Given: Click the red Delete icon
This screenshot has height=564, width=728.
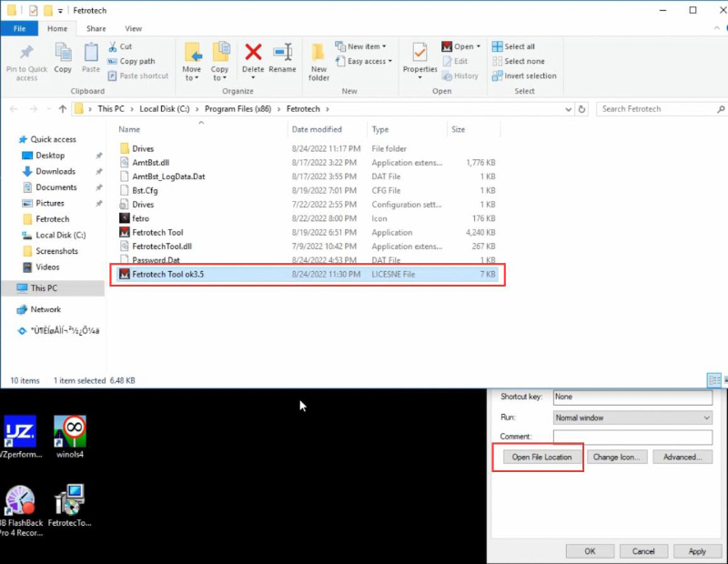Looking at the screenshot, I should [253, 52].
